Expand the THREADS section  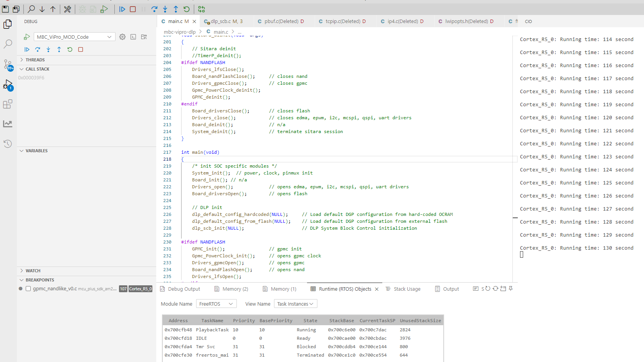pos(35,60)
